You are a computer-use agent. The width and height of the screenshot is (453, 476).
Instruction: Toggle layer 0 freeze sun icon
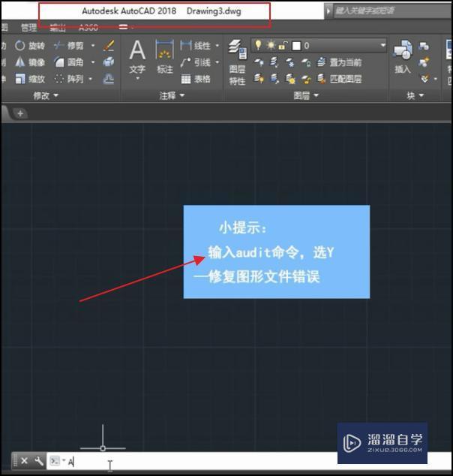coord(271,46)
